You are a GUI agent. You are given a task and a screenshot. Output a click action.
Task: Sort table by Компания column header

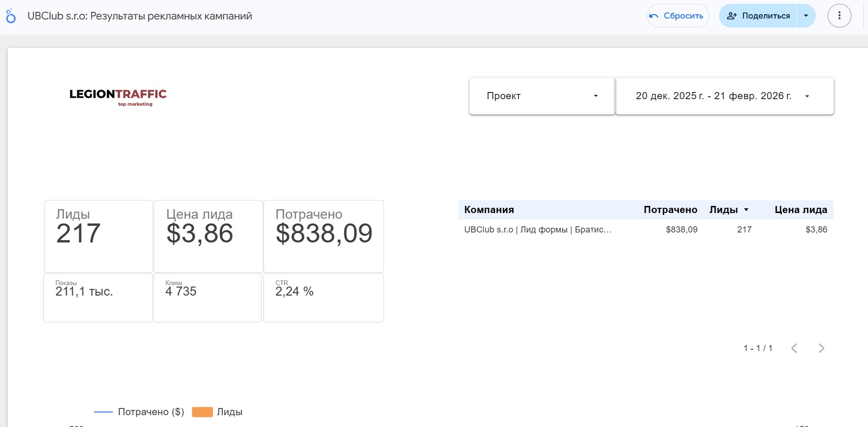click(489, 210)
